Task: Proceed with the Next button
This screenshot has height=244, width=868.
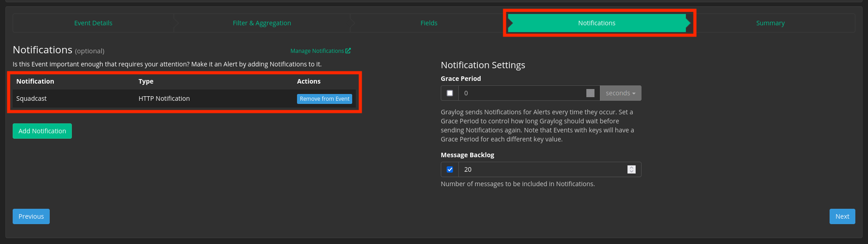Action: tap(842, 216)
